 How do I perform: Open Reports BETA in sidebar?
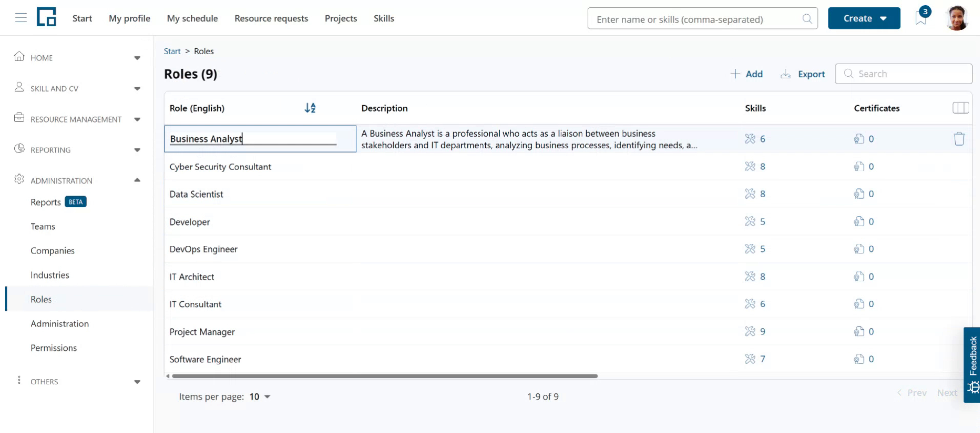click(58, 202)
